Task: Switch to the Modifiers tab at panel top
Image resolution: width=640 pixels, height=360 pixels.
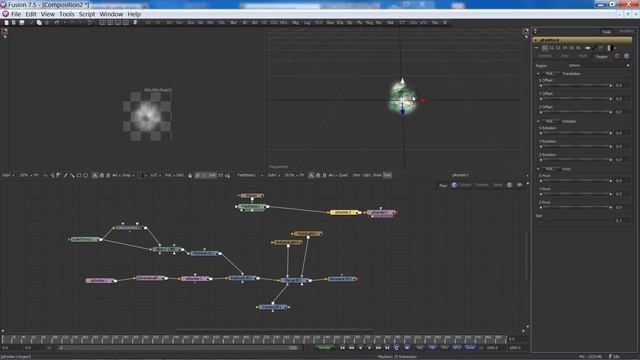Action: click(626, 31)
